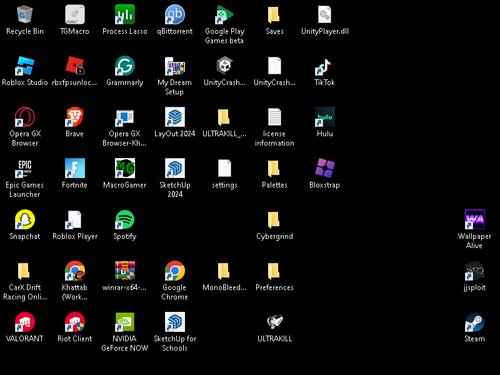This screenshot has width=500, height=375.
Task: Select the UnityPlayer.dll file
Action: 324,15
